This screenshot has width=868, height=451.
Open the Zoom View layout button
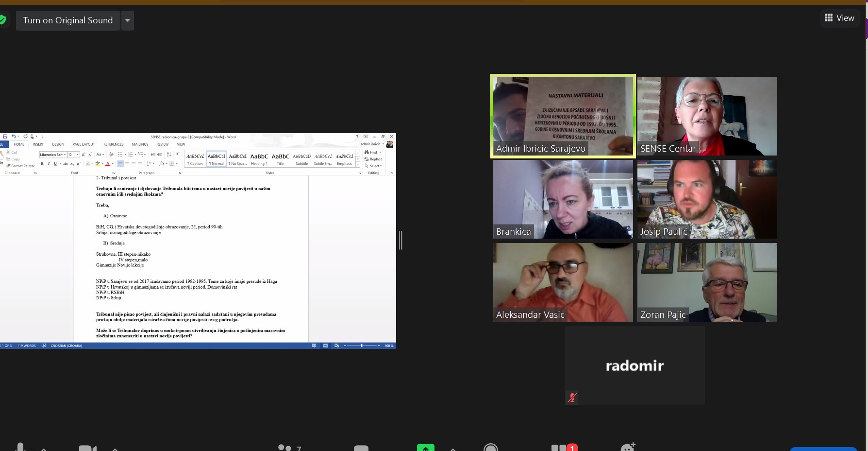839,18
